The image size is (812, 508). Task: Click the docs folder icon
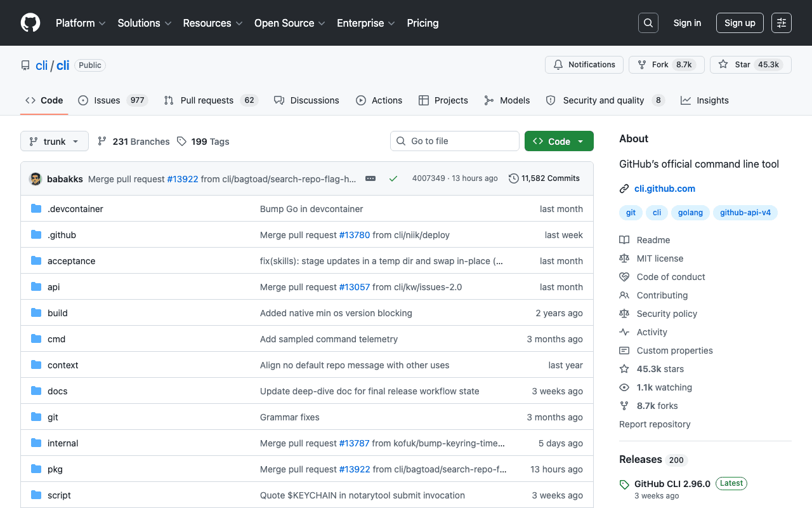pos(36,391)
